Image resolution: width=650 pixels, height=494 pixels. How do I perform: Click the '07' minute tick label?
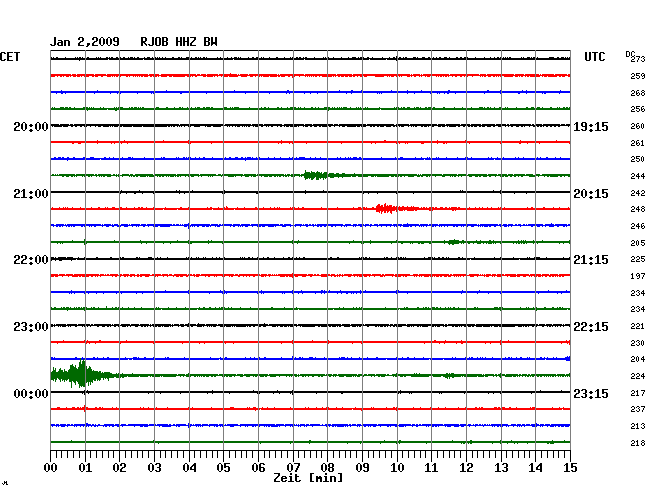(293, 467)
